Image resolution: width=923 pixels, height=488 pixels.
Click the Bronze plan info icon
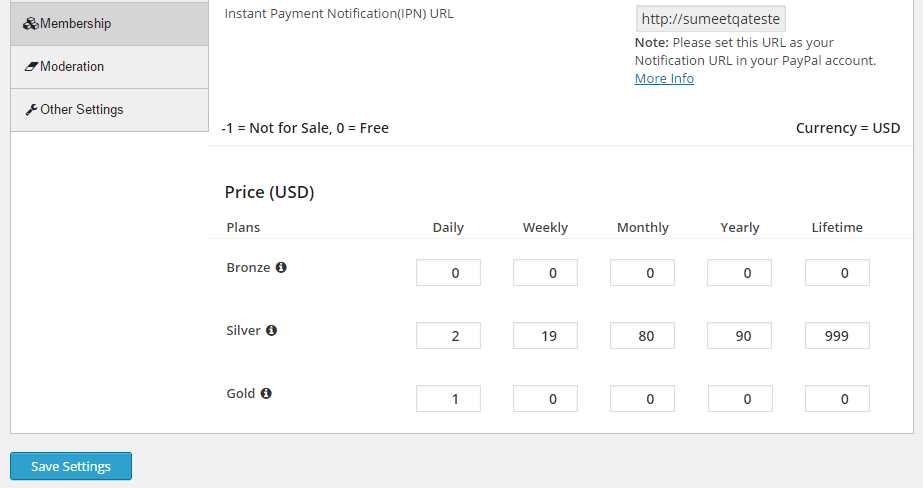tap(281, 267)
